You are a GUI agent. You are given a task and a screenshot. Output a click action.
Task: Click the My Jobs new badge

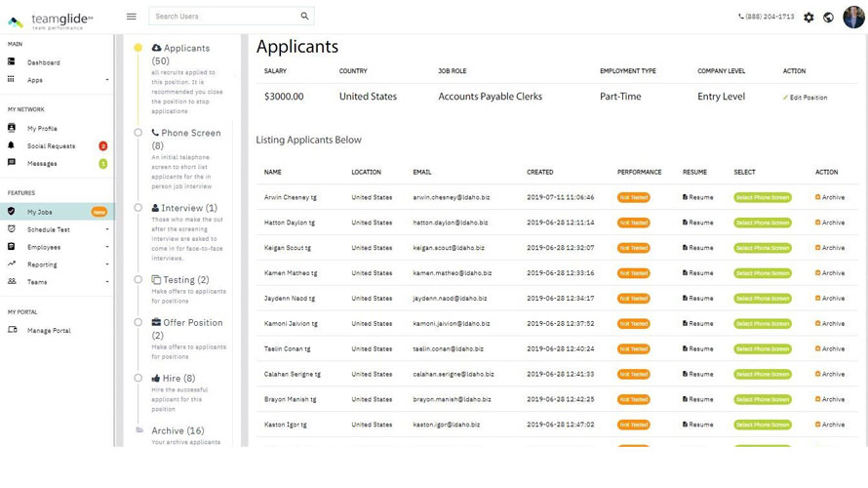99,212
